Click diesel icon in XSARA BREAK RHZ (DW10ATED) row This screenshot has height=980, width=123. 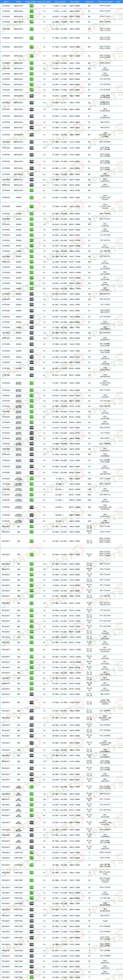click(32, 473)
